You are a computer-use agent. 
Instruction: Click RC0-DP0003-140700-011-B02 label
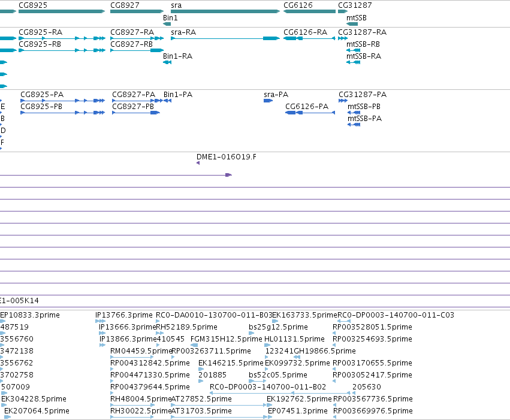click(x=268, y=387)
